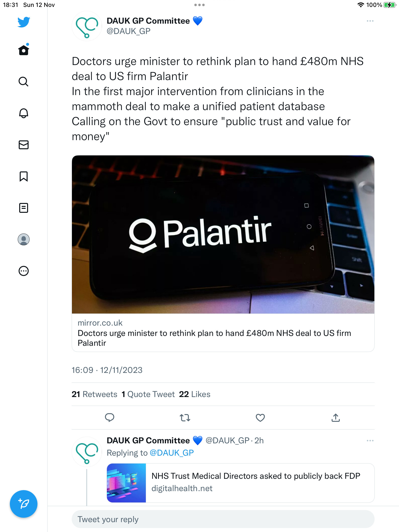Focus the Tweet your reply field

pos(223,519)
